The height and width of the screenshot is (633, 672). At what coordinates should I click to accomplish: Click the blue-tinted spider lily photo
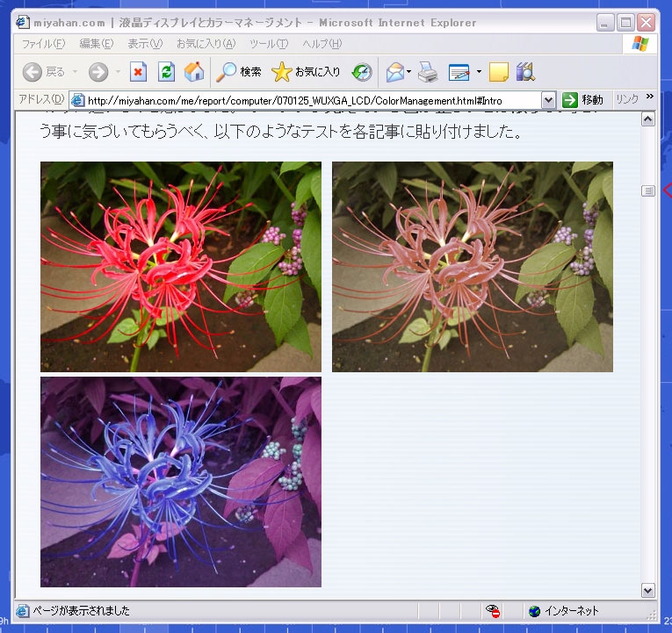[181, 482]
